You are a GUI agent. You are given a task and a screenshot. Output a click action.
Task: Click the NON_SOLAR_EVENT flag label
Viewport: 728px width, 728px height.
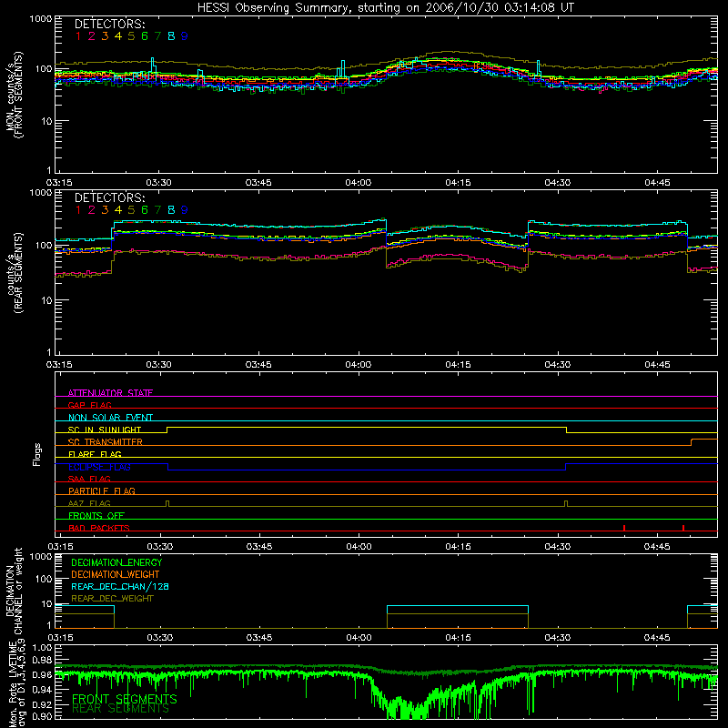coord(110,418)
